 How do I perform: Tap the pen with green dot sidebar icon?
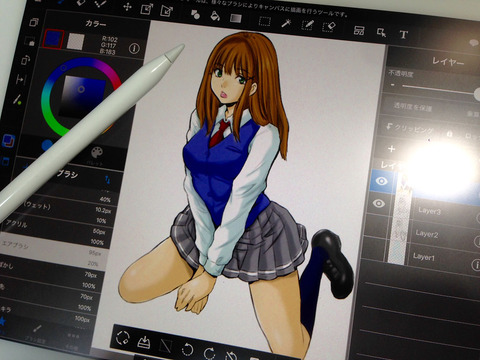click(17, 99)
